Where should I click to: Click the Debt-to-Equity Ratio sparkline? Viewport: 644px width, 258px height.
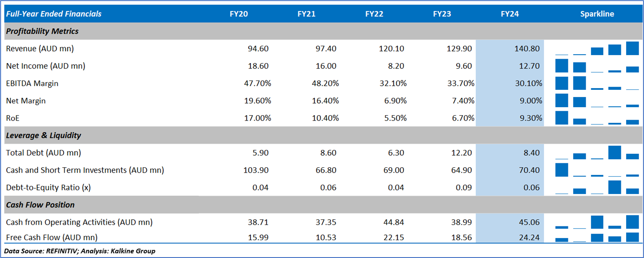click(597, 187)
